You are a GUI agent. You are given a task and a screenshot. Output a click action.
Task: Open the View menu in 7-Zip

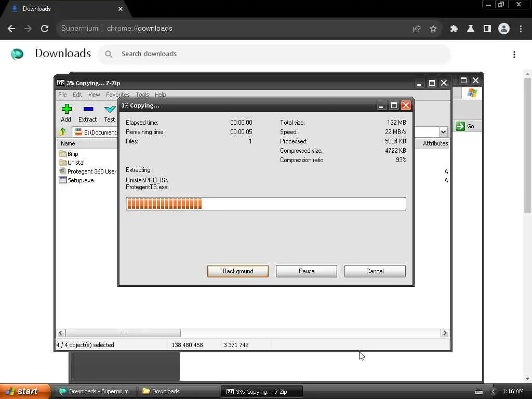[x=94, y=95]
